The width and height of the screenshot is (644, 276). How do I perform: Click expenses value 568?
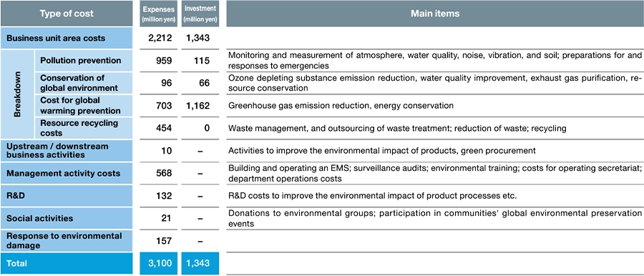(165, 173)
